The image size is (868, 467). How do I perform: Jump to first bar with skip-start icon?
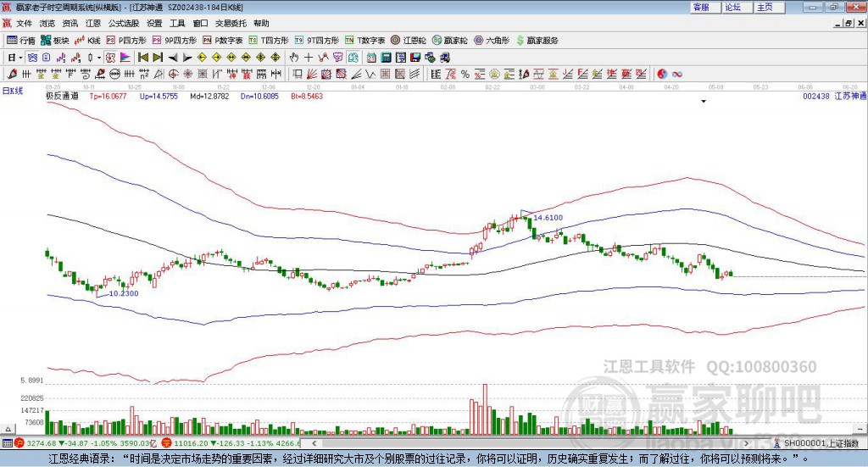(x=142, y=58)
